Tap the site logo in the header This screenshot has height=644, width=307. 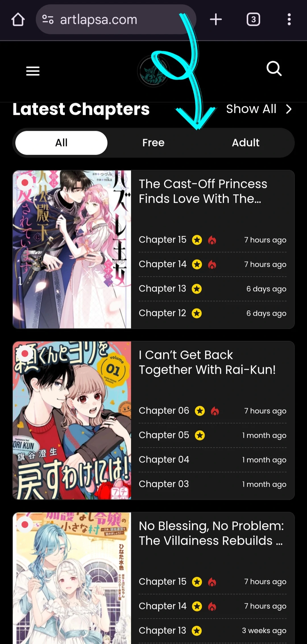(153, 71)
